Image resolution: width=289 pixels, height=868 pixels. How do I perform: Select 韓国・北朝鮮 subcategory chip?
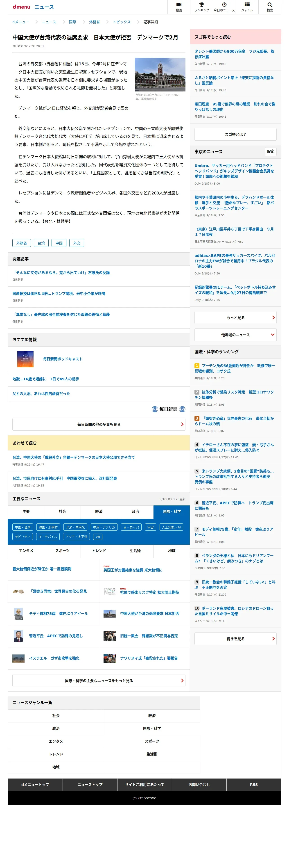(x=48, y=527)
